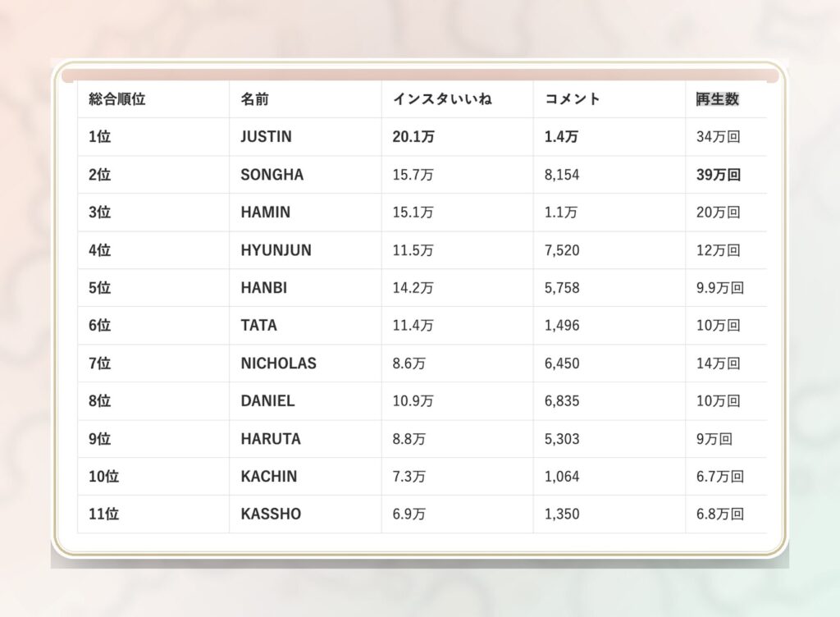Click the HANBI name cell
Viewport: 840px width, 617px height.
click(263, 288)
